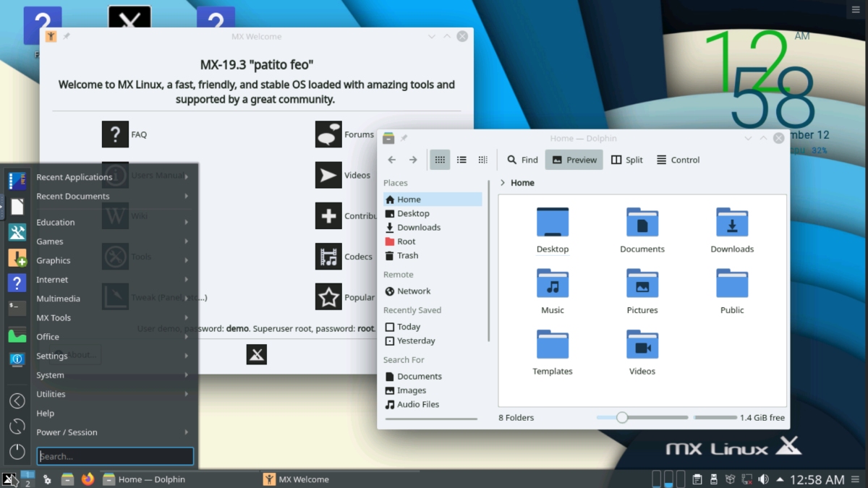Toggle the Preview panel in Dolphin
Screen dimensions: 868x488
tap(574, 160)
